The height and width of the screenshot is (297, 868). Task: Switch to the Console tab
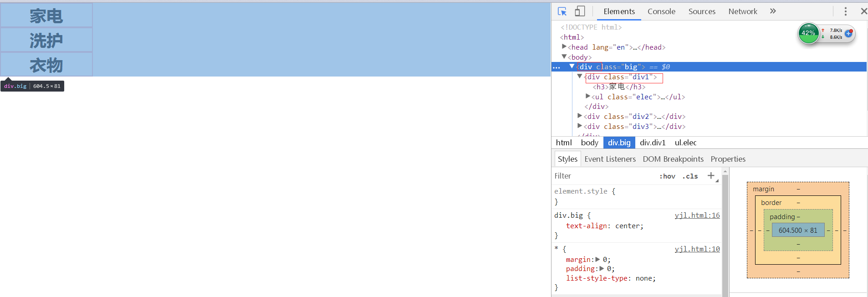(661, 11)
